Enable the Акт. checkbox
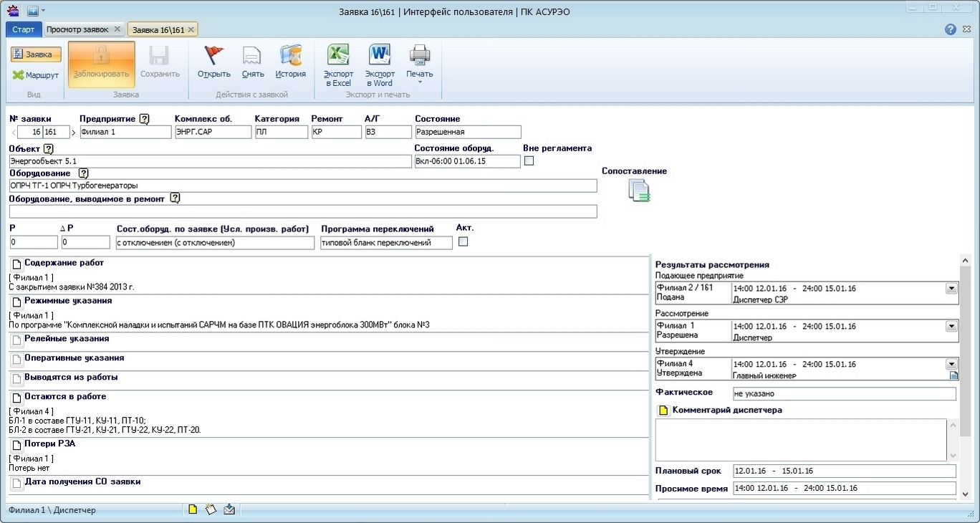The image size is (980, 523). coord(463,241)
